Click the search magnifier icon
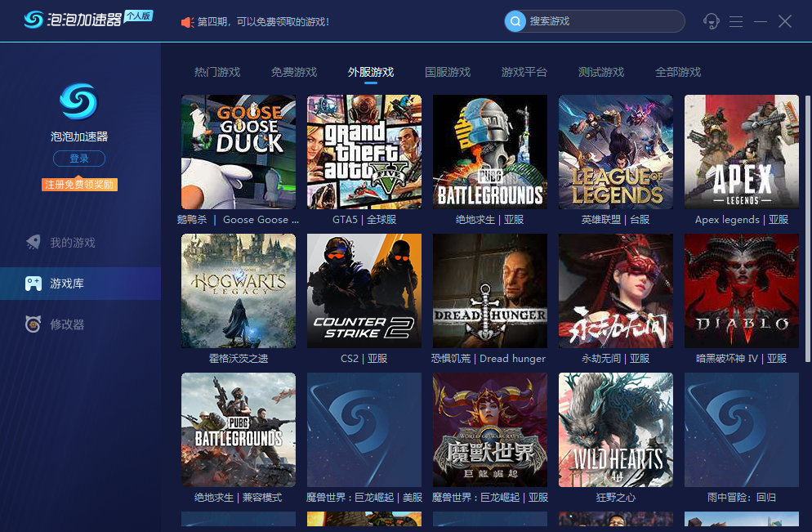 [x=515, y=21]
